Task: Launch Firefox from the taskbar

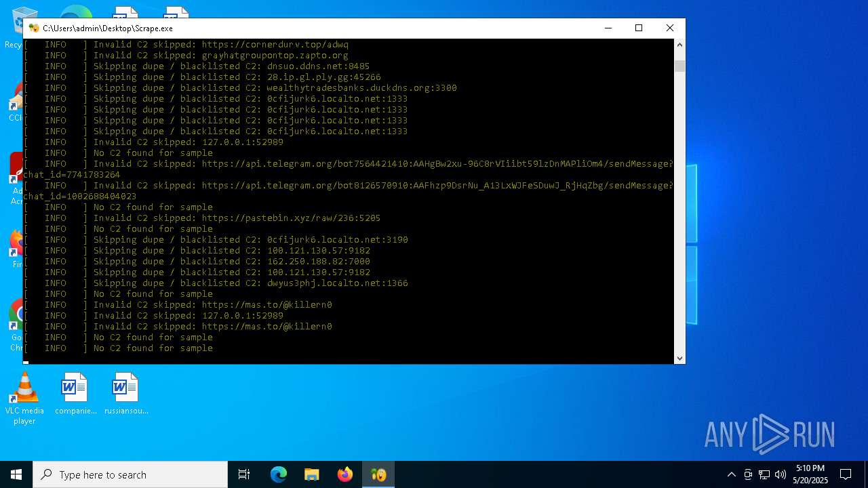Action: click(x=345, y=474)
